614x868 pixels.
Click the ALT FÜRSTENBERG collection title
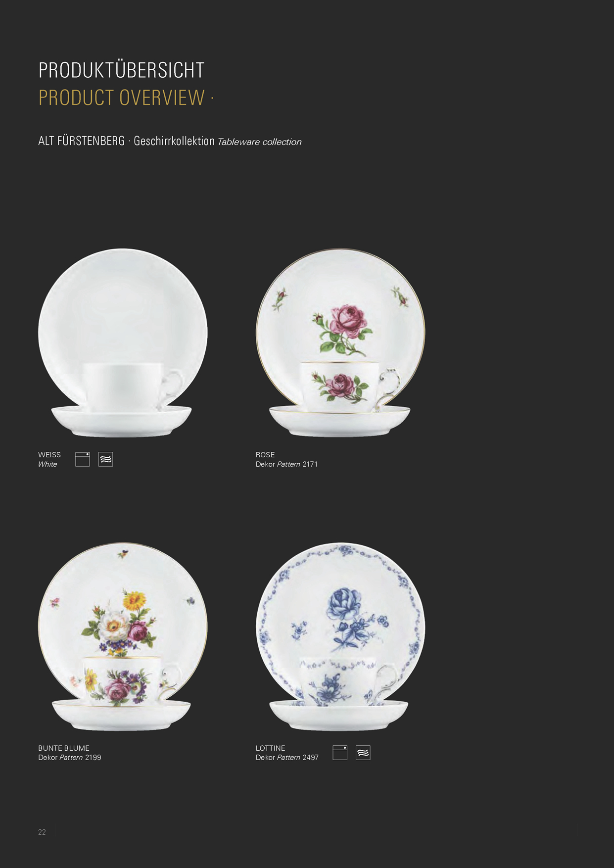82,141
